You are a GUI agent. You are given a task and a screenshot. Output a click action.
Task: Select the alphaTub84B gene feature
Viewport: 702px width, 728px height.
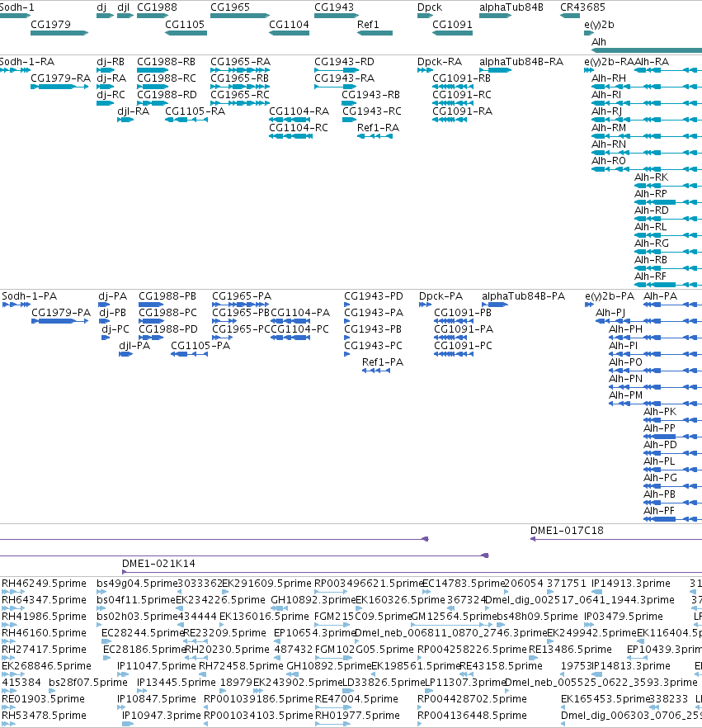click(495, 16)
